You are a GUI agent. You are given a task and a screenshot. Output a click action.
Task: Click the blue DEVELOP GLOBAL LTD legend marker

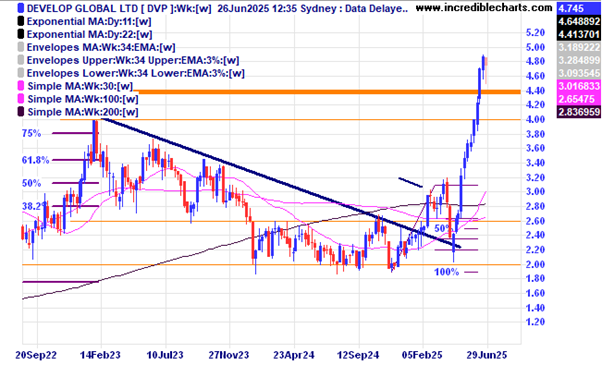pyautogui.click(x=21, y=8)
